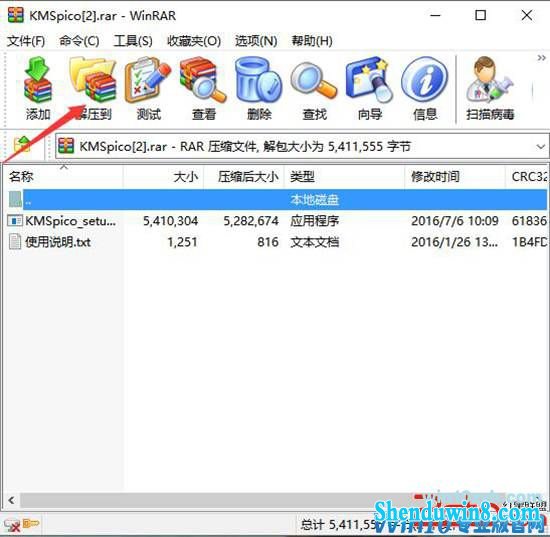Launch the 向导 (Wizard) toolbar icon

369,88
